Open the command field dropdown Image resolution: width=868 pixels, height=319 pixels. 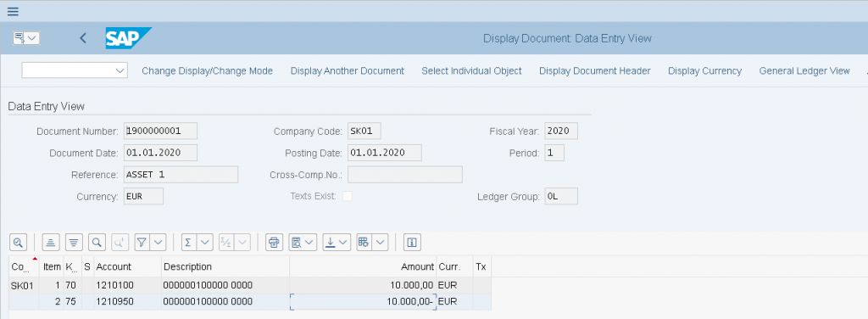click(x=120, y=70)
